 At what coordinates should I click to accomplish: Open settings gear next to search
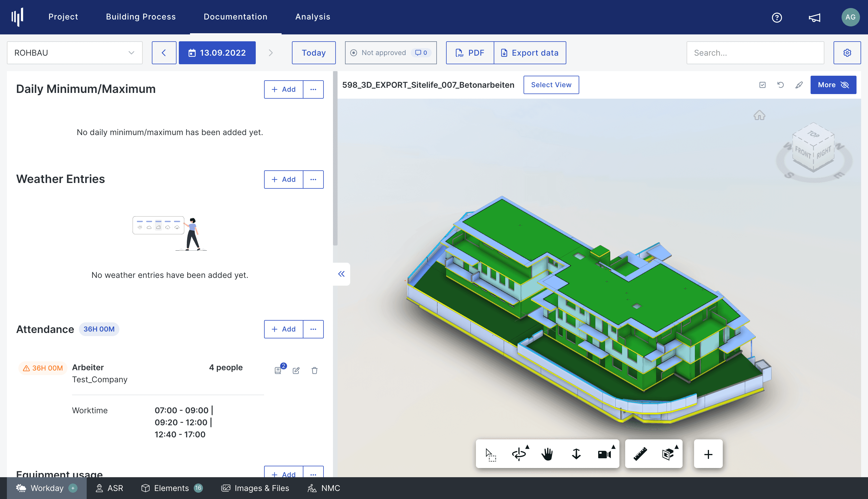pos(847,53)
